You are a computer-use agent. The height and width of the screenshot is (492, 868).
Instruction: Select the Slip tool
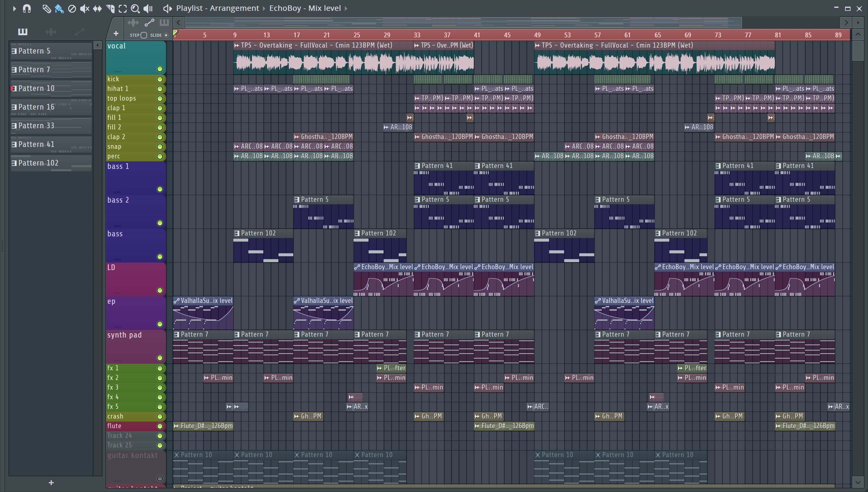(97, 8)
